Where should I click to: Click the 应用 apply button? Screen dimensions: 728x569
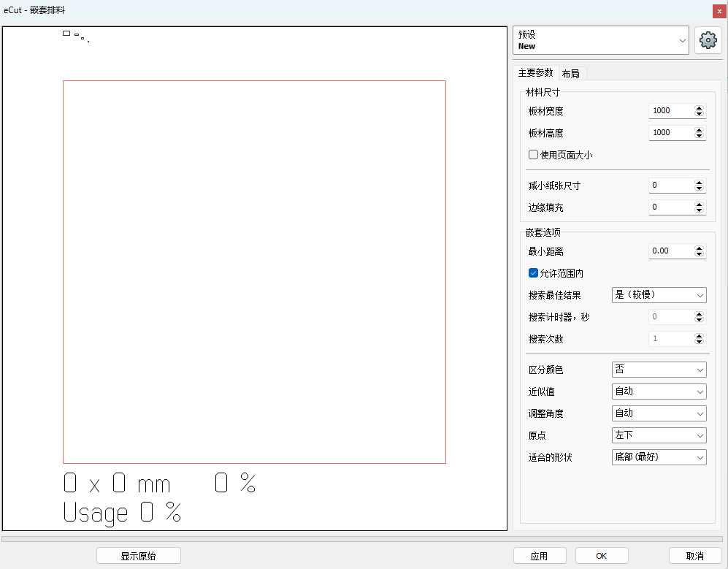click(540, 555)
